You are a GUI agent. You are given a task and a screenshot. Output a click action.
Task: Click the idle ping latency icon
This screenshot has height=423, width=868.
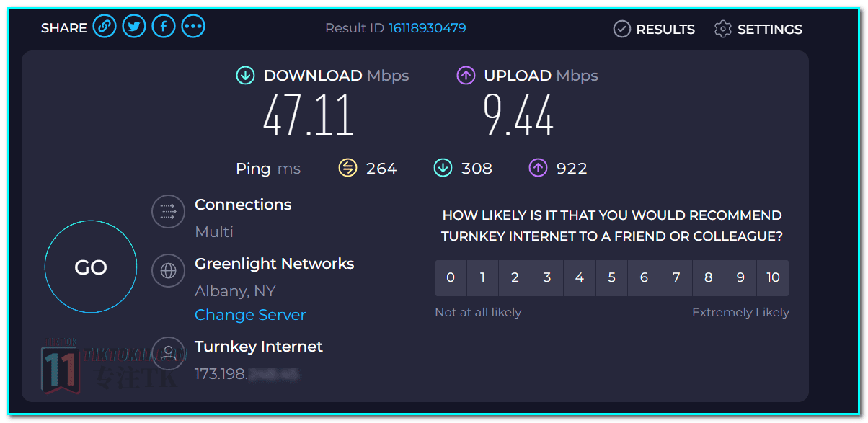click(x=347, y=168)
